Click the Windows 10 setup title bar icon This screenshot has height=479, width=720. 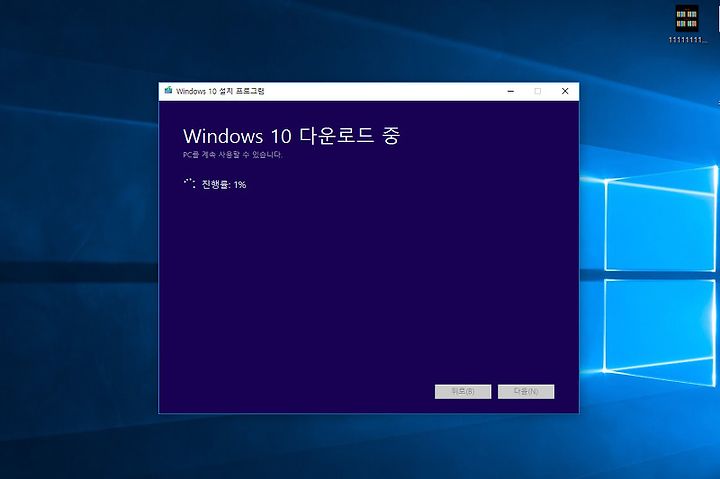coord(168,90)
